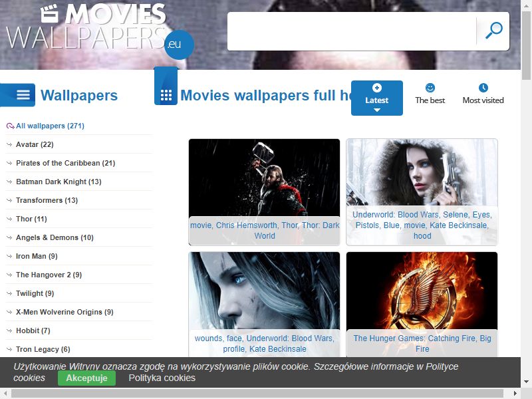The image size is (532, 399).
Task: Click the grid icon beside Movies wallpapers heading
Action: point(166,95)
